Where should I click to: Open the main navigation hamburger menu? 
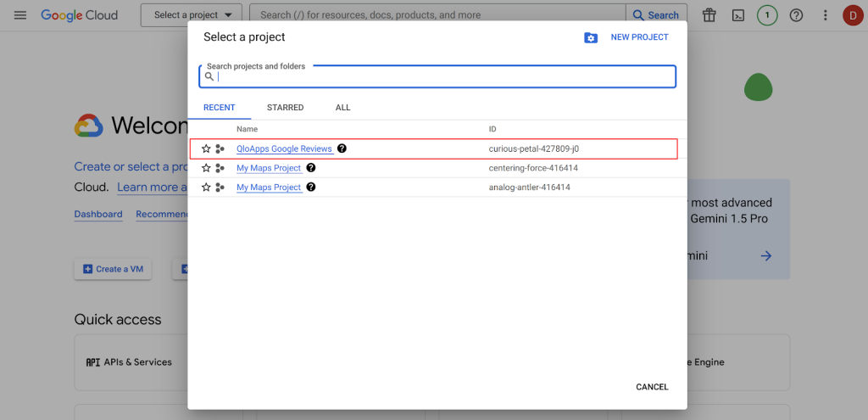[x=20, y=15]
